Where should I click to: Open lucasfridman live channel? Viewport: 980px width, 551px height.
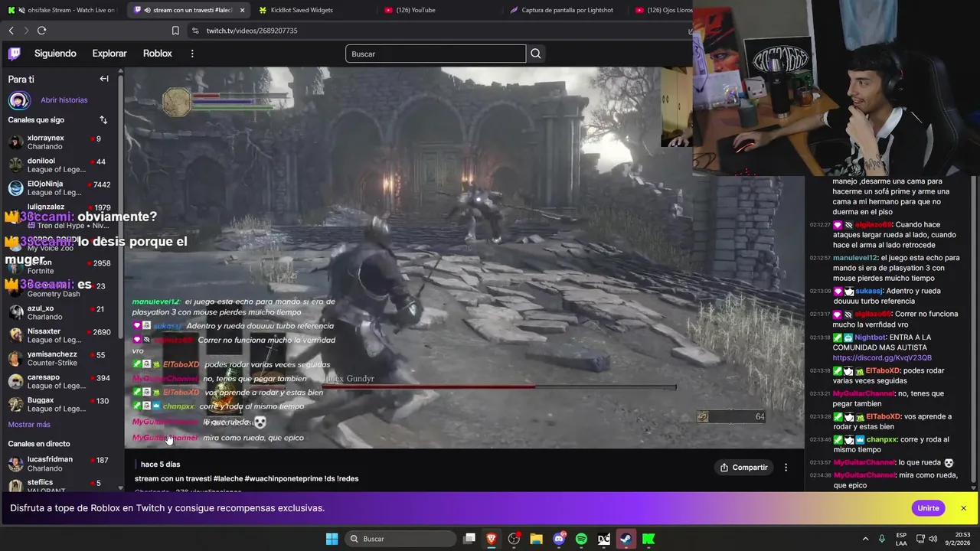pos(60,464)
